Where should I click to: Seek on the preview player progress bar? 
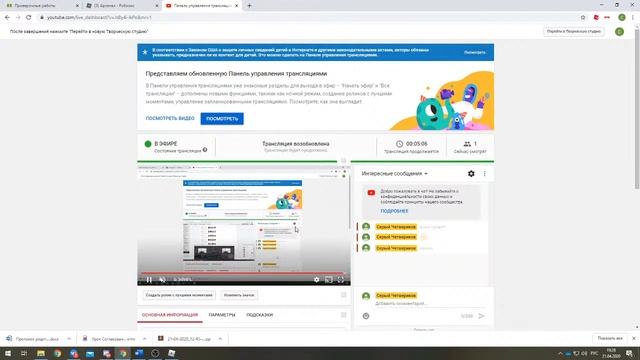(244, 273)
